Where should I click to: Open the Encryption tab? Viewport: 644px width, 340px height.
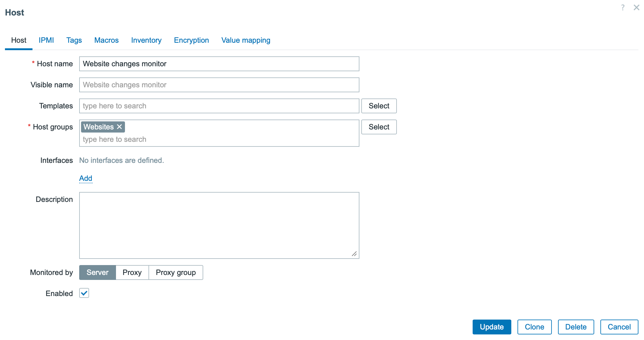point(191,40)
